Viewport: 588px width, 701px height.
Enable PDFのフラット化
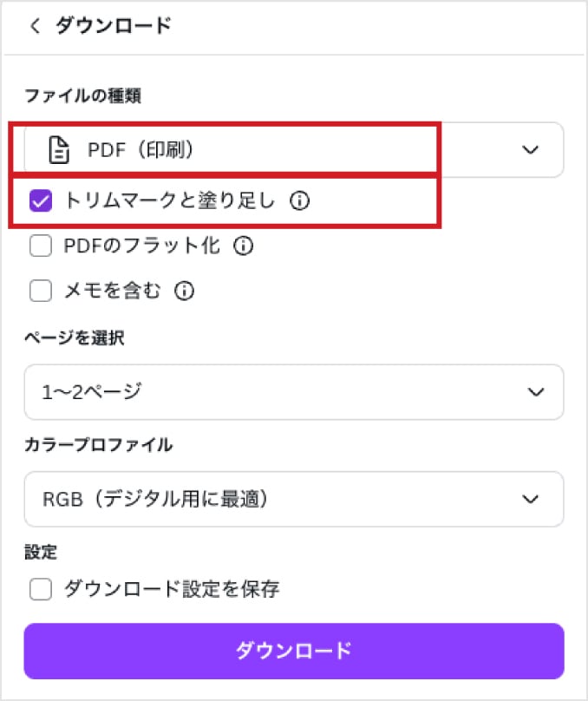point(40,246)
